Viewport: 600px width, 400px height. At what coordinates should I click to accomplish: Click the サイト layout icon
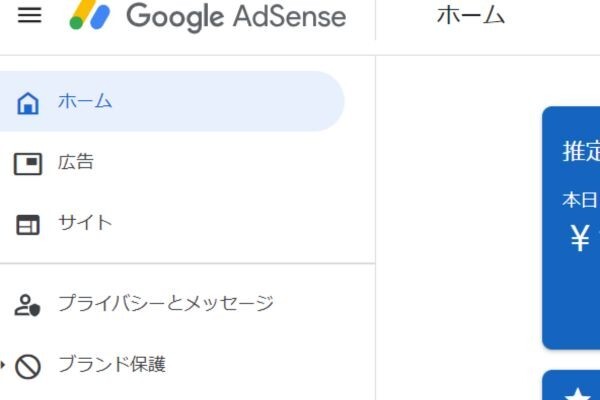click(x=28, y=224)
